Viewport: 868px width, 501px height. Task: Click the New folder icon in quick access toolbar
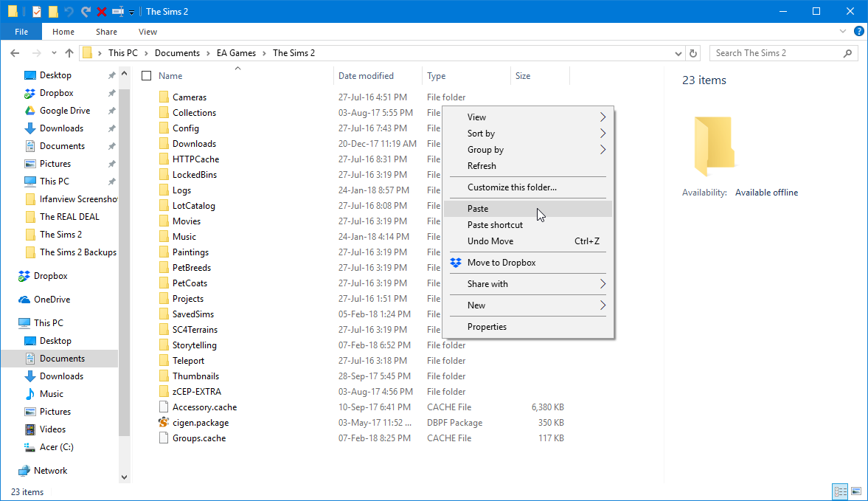coord(53,11)
